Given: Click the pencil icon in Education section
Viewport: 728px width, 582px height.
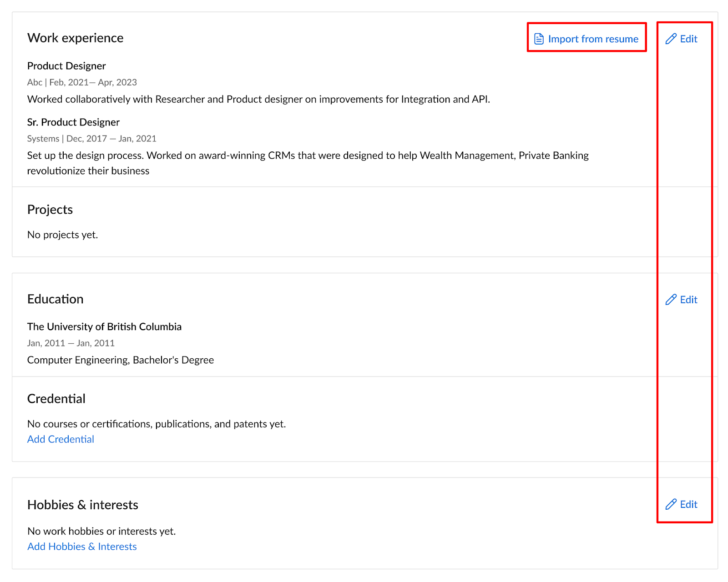Looking at the screenshot, I should (x=671, y=300).
